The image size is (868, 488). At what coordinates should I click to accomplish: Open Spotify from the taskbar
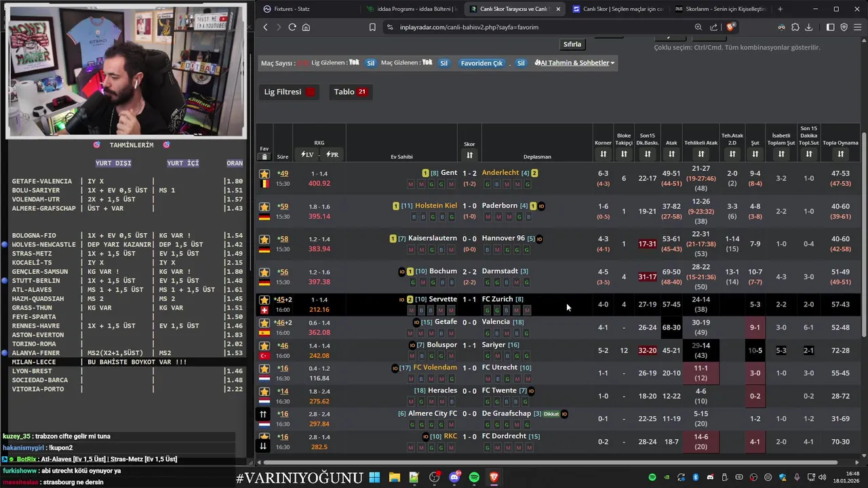pos(474,478)
